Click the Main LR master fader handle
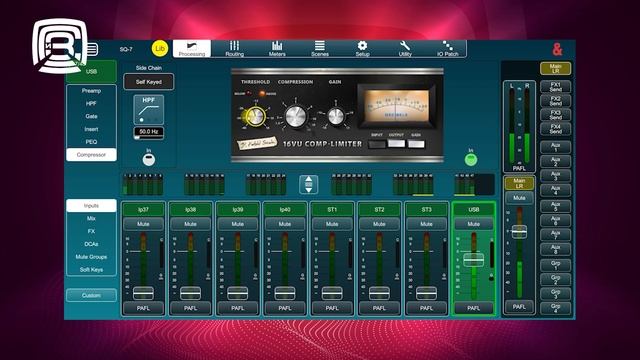 click(519, 231)
